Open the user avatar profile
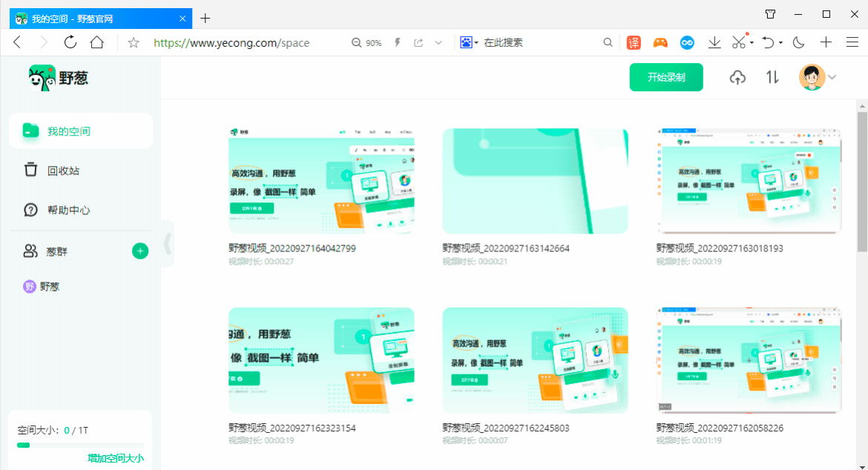 point(812,77)
